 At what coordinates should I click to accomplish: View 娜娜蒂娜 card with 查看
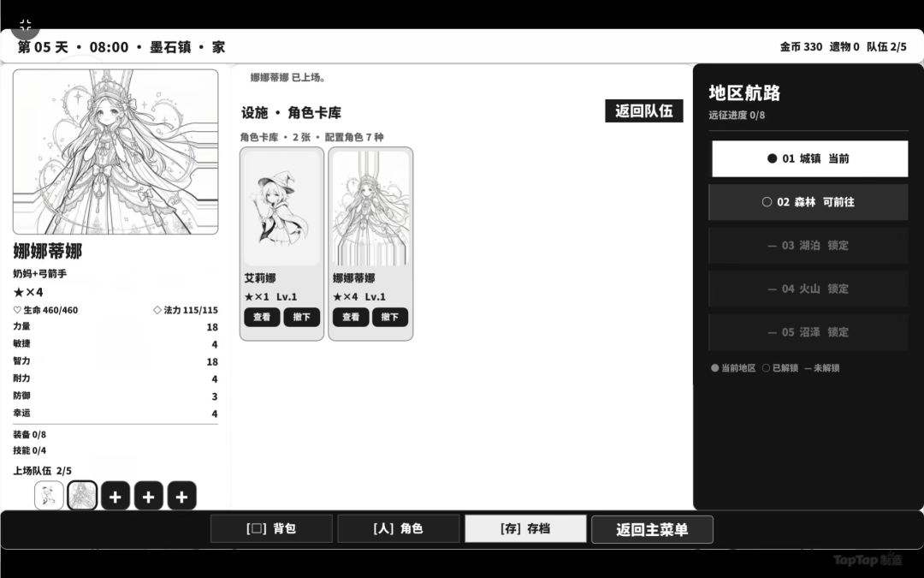pos(351,318)
